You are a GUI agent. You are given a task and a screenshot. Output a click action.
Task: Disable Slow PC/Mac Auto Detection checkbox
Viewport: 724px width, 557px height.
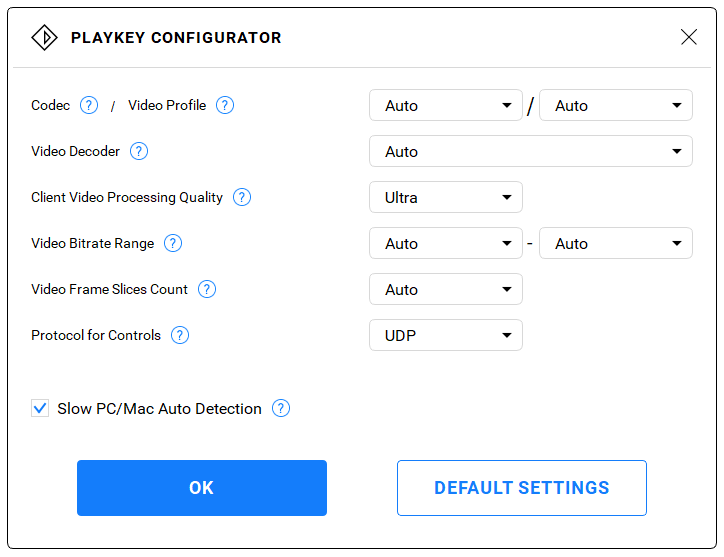[x=40, y=408]
